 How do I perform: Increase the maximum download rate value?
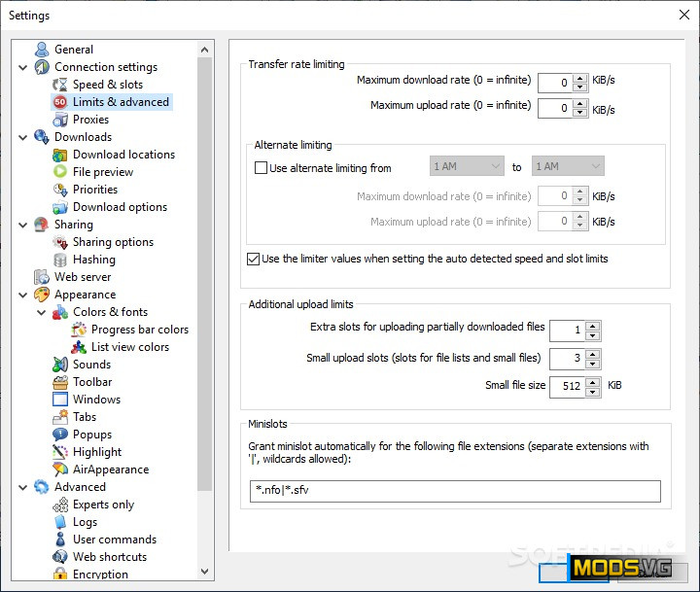[580, 79]
